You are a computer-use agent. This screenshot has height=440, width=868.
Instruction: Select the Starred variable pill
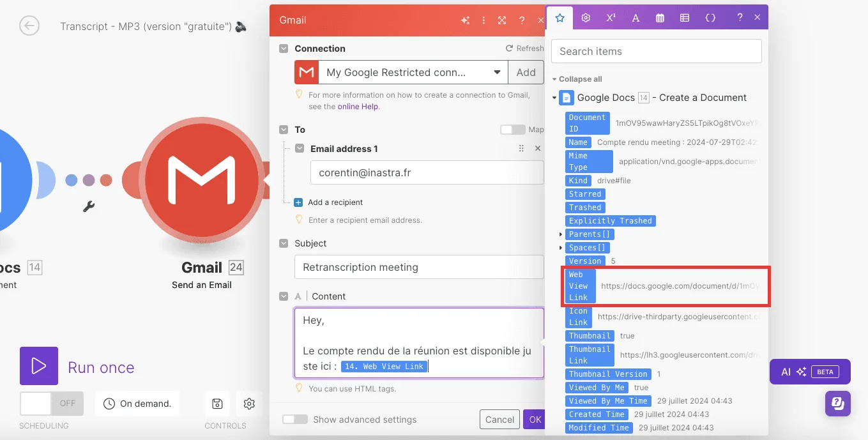coord(585,194)
